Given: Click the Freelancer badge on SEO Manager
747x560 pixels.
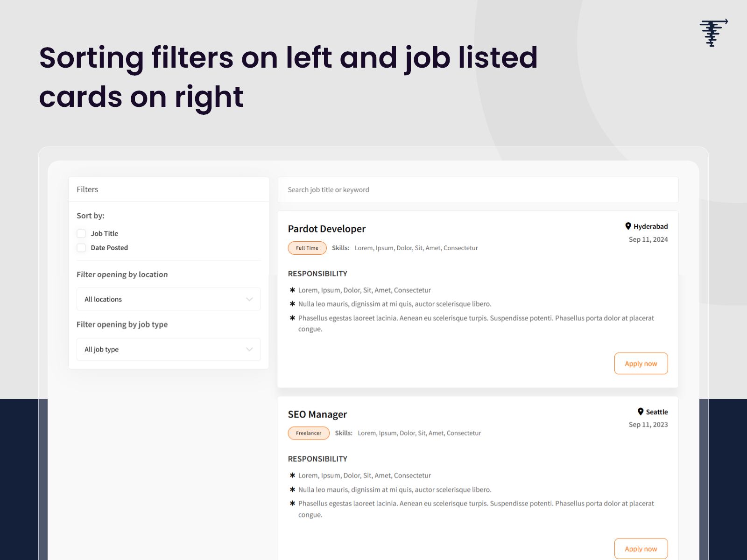Looking at the screenshot, I should pos(308,433).
